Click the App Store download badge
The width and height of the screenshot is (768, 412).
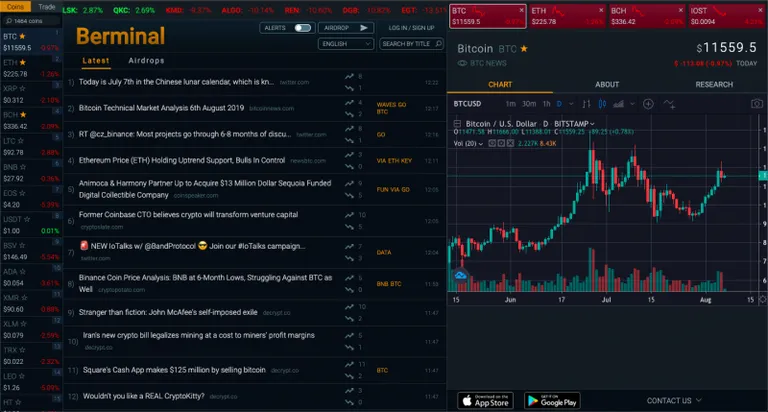coord(485,401)
